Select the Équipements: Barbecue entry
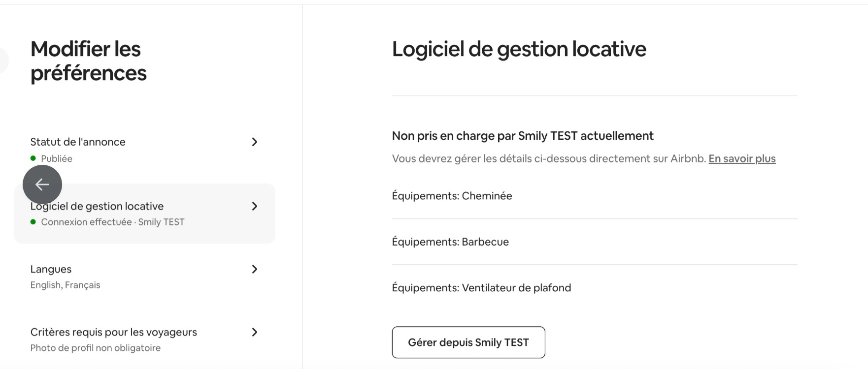The width and height of the screenshot is (868, 369). [x=450, y=242]
